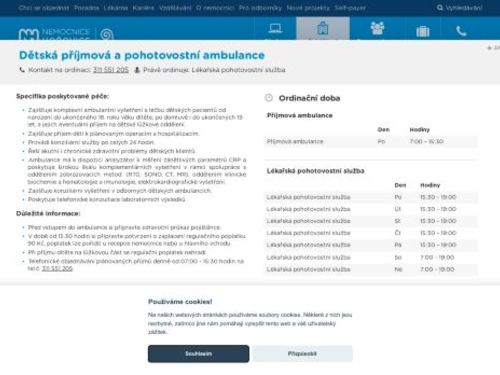
Task: Open the 'Kariéra' top menu item
Action: [x=143, y=8]
